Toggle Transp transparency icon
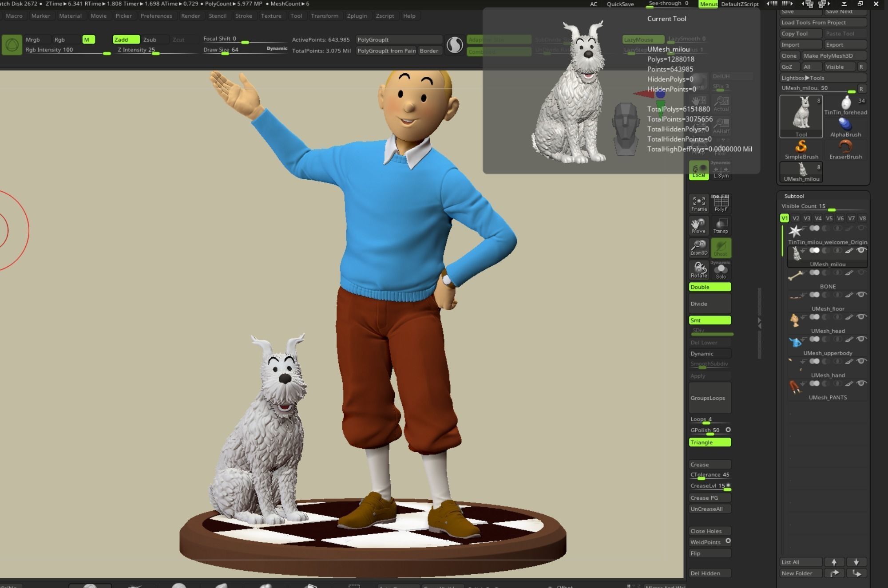888x588 pixels. pos(721,225)
